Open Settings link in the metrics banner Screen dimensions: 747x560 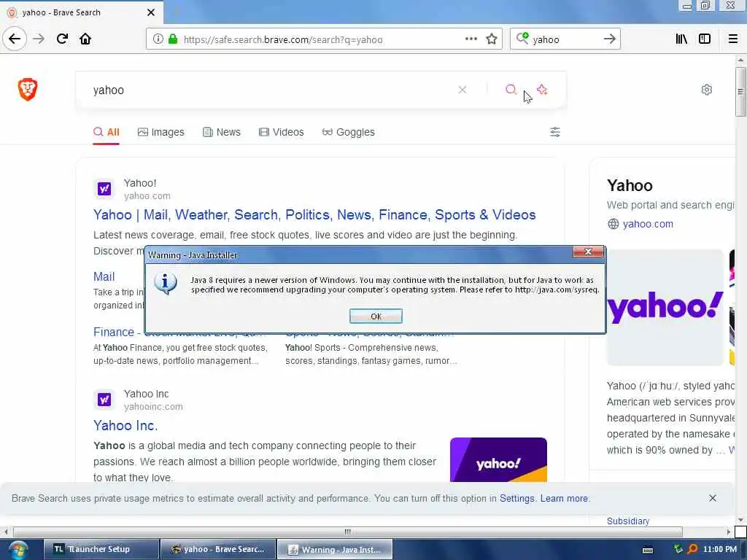pos(517,498)
